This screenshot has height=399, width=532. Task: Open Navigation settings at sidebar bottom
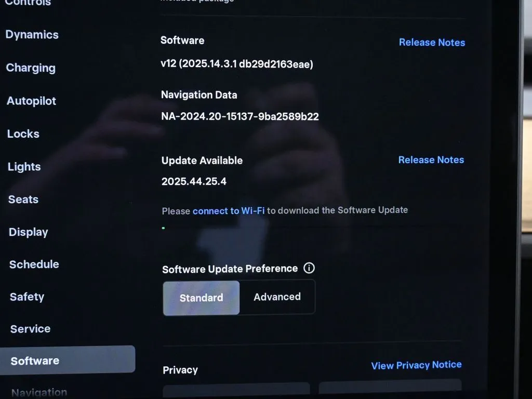pyautogui.click(x=39, y=392)
